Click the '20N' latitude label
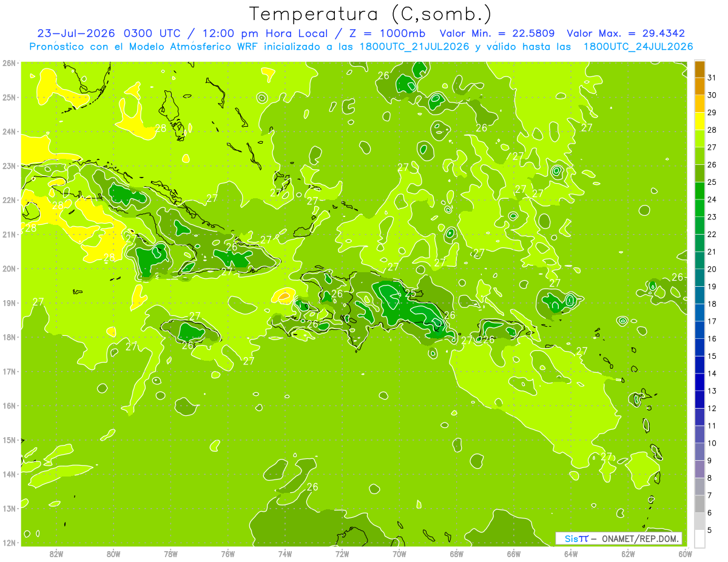This screenshot has width=728, height=562. pos(8,269)
